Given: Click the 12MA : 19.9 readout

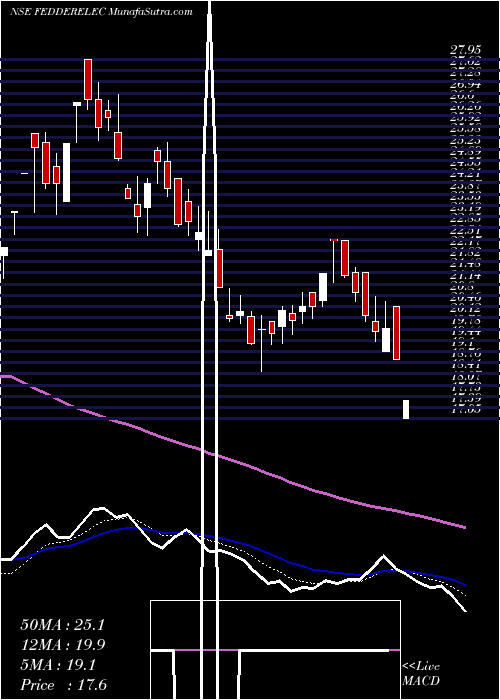Looking at the screenshot, I should (x=63, y=645).
